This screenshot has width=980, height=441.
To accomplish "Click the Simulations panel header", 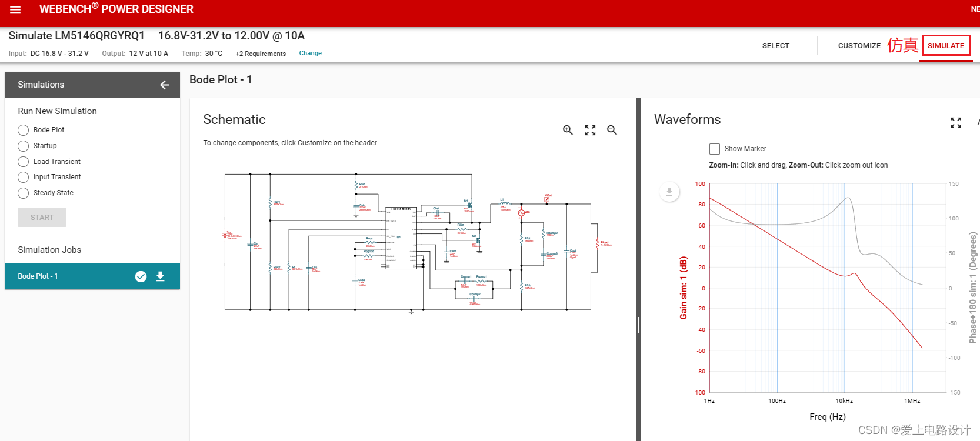I will coord(92,85).
